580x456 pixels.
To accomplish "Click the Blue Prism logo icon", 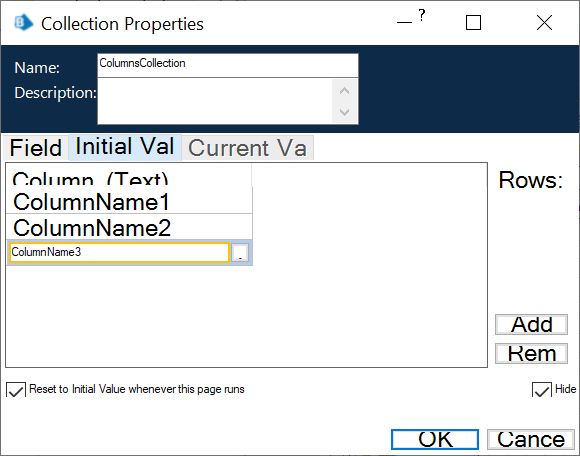I will [x=23, y=23].
